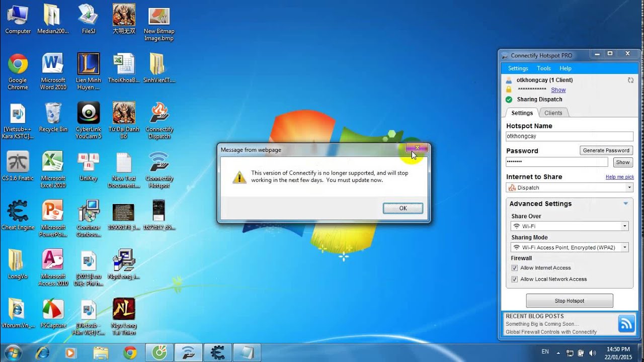Open the LongVo folder on desktop

point(18,264)
